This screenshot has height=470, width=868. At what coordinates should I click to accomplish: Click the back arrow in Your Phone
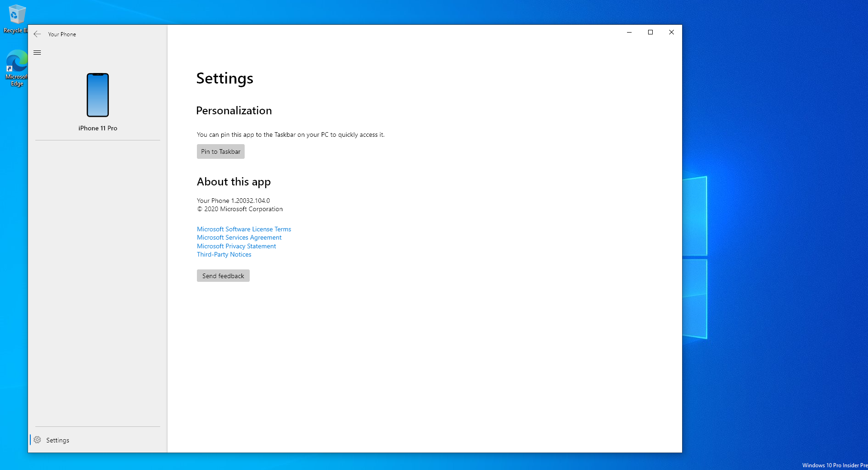37,34
